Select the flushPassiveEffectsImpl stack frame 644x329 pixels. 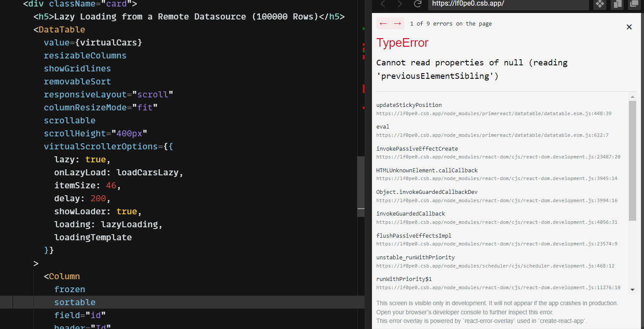tap(414, 236)
